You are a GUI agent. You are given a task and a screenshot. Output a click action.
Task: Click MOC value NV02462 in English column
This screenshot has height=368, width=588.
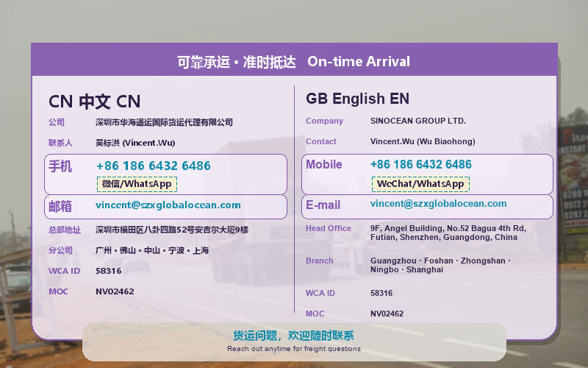click(387, 314)
